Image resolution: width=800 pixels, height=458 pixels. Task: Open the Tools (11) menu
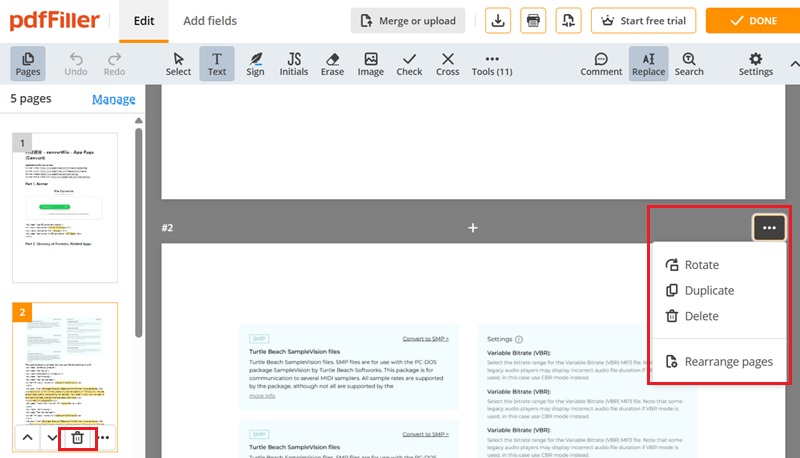[x=492, y=64]
